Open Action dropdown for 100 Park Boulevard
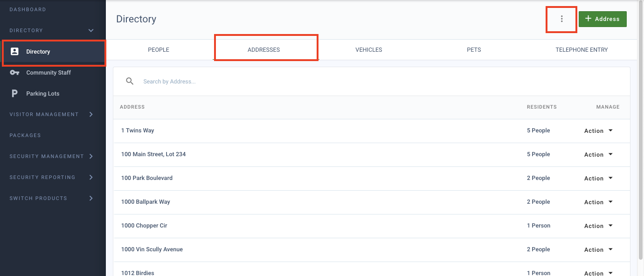The image size is (644, 276). click(598, 179)
